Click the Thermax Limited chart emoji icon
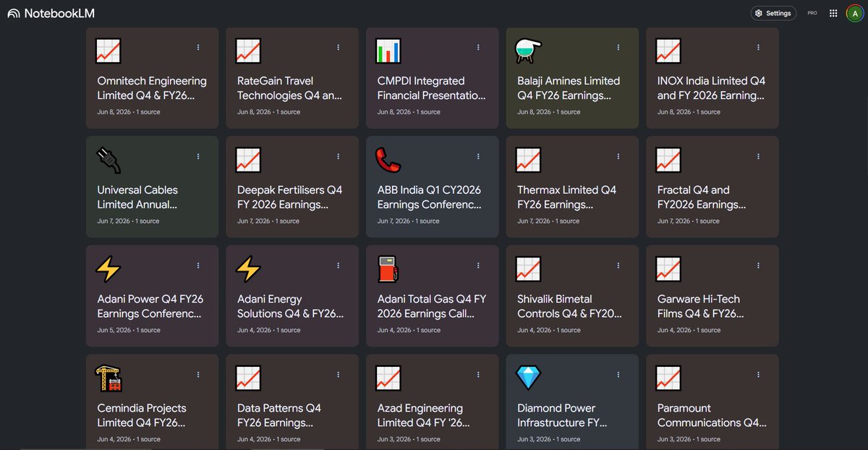This screenshot has height=450, width=868. coord(528,160)
